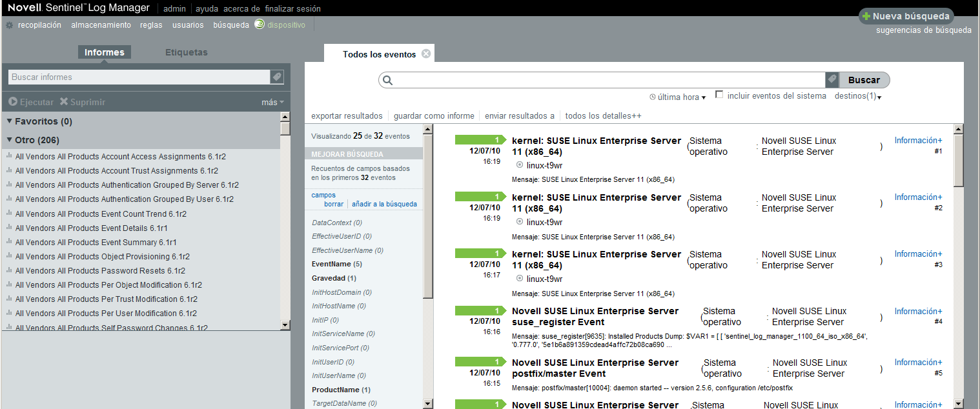
Task: Click the gear icon beside recopilación
Action: click(x=9, y=25)
